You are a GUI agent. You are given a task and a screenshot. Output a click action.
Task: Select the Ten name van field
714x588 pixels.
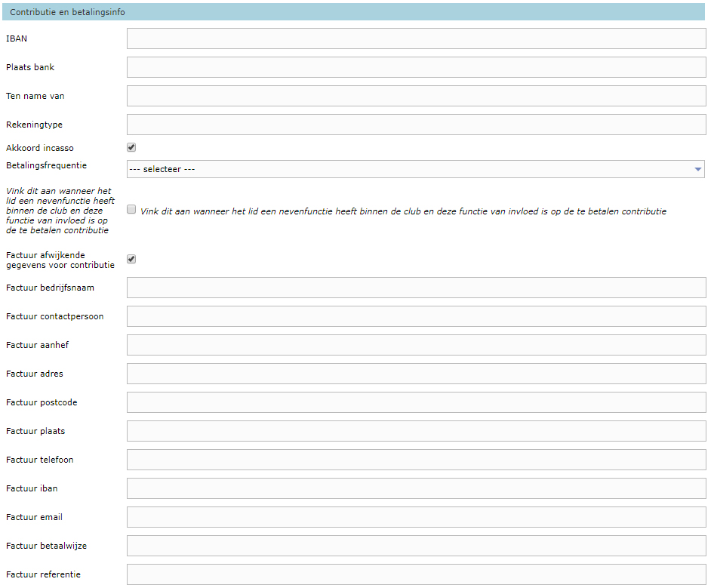click(416, 96)
